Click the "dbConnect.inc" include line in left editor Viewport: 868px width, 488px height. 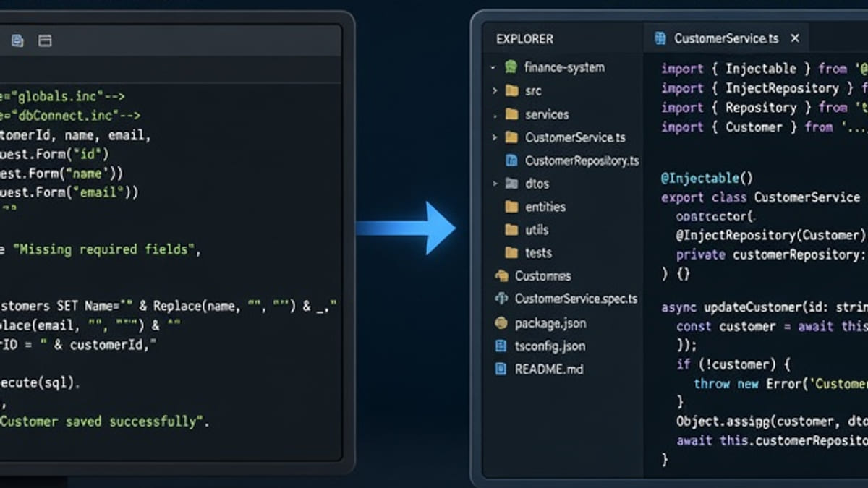point(71,115)
